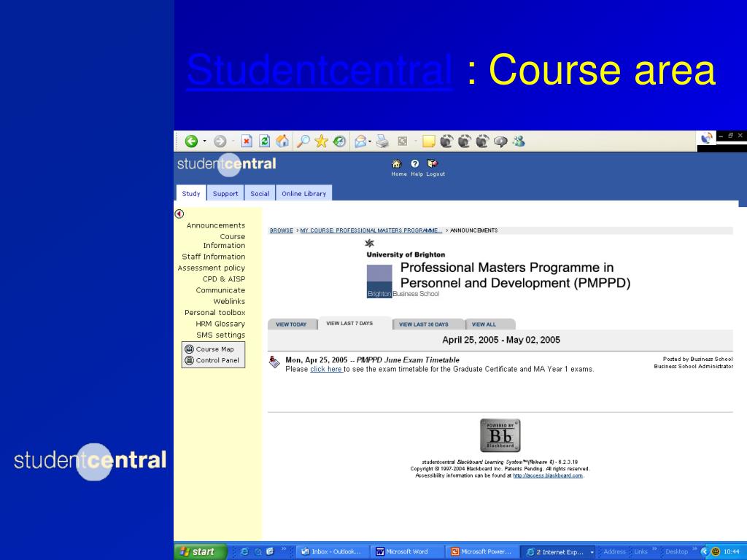Open Weblinks in the course menu
747x560 pixels.
click(x=229, y=301)
